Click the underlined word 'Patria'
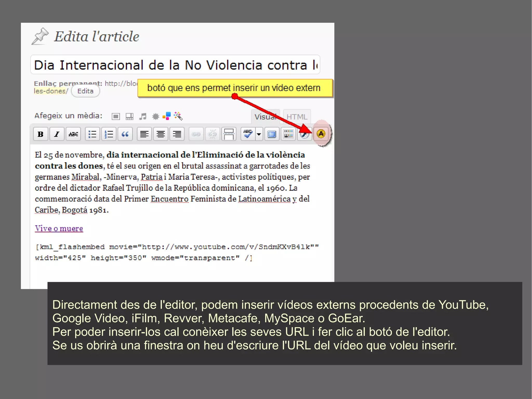Viewport: 532px width, 399px height. click(152, 177)
